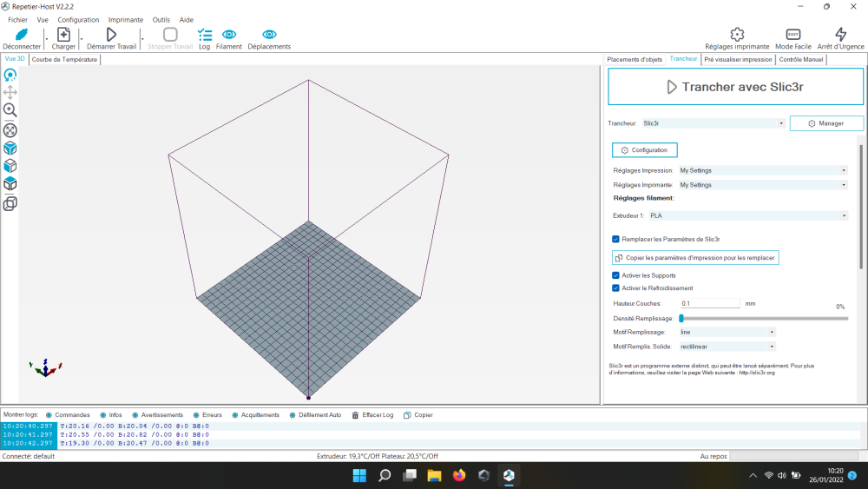
Task: Expand the Trancheur Slic3r dropdown
Action: point(780,123)
